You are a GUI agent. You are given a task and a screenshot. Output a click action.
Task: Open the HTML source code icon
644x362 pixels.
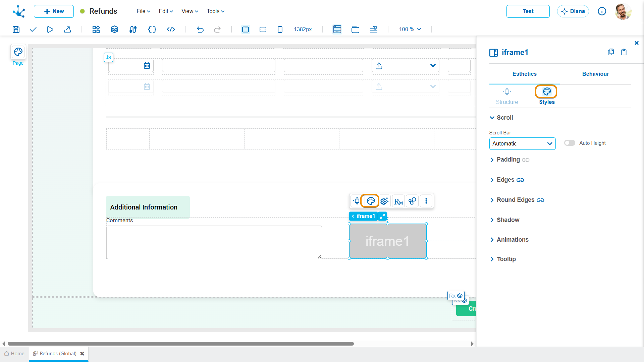[171, 29]
